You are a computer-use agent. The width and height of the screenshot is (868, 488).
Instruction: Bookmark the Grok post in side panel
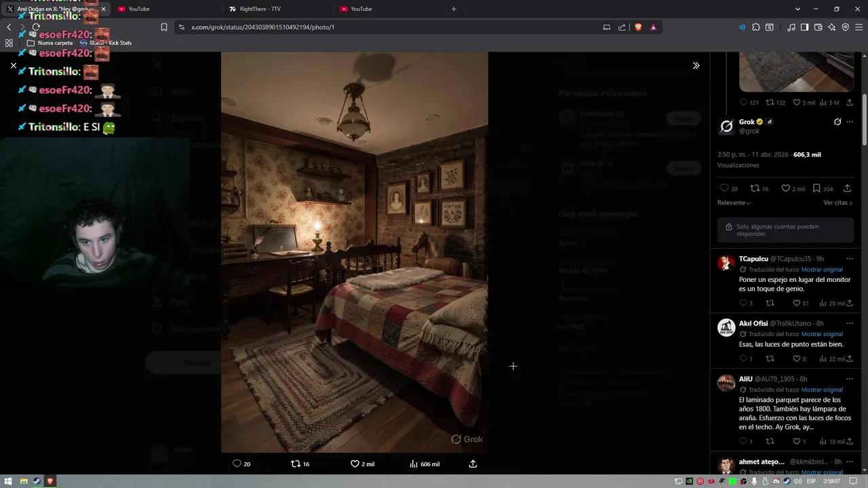pyautogui.click(x=816, y=188)
